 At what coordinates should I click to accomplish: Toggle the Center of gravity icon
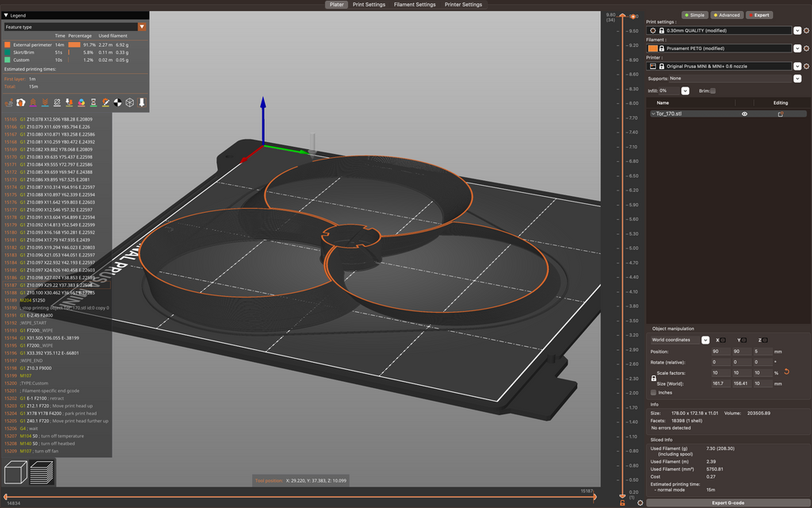117,102
